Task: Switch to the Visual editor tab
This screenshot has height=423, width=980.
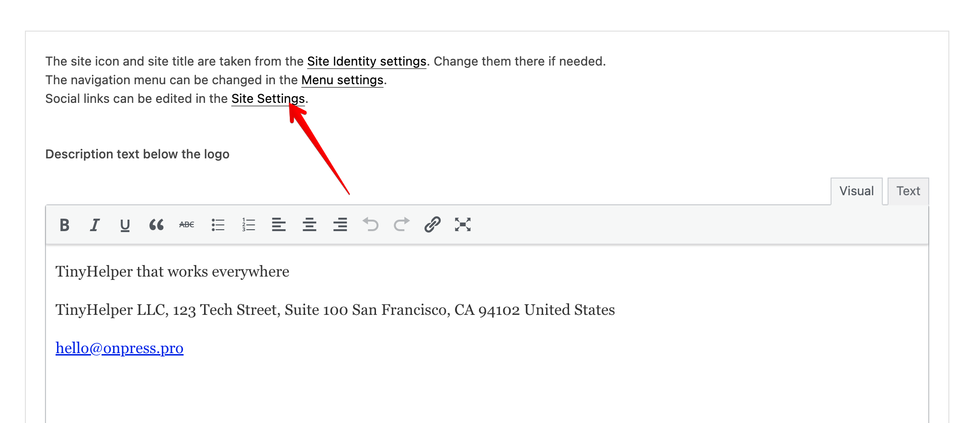Action: pos(856,191)
